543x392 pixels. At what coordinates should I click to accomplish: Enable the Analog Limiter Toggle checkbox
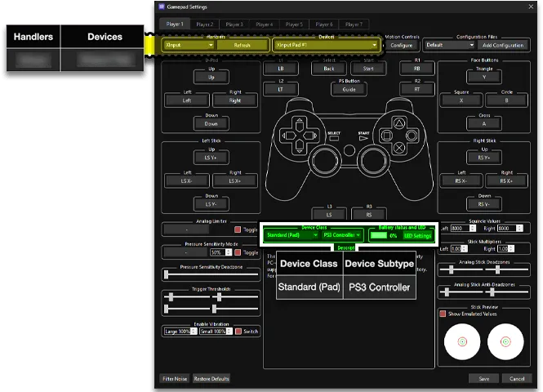[x=238, y=229]
